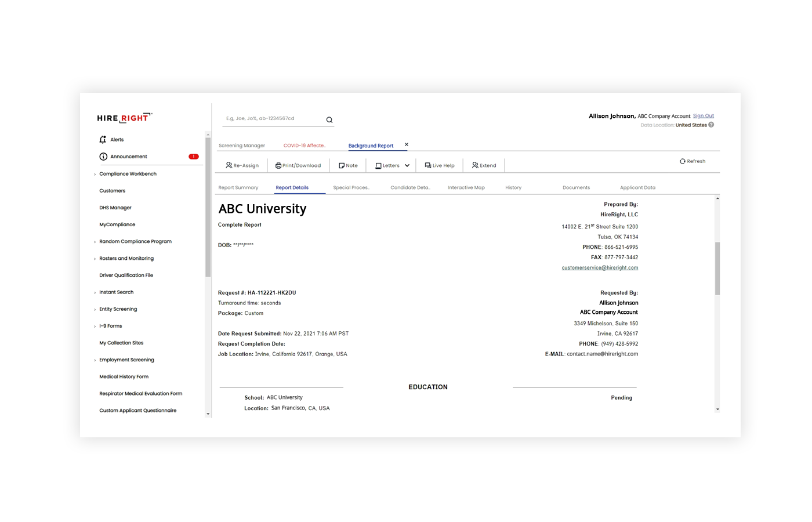Click the Re-Assign icon in the toolbar
Image resolution: width=812 pixels, height=522 pixels.
(x=229, y=165)
